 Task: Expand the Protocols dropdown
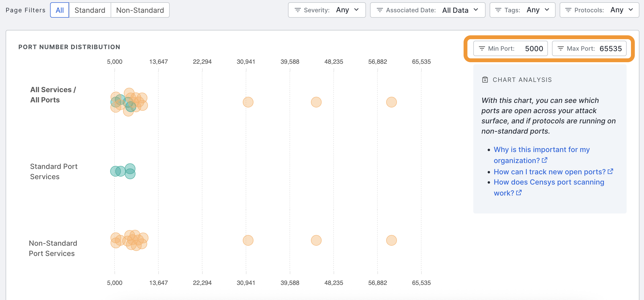(631, 10)
